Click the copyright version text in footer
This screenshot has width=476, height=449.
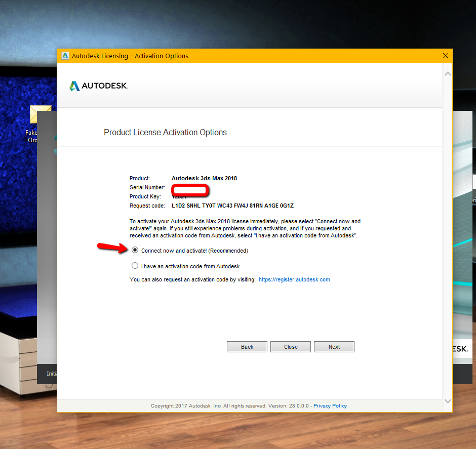[230, 406]
